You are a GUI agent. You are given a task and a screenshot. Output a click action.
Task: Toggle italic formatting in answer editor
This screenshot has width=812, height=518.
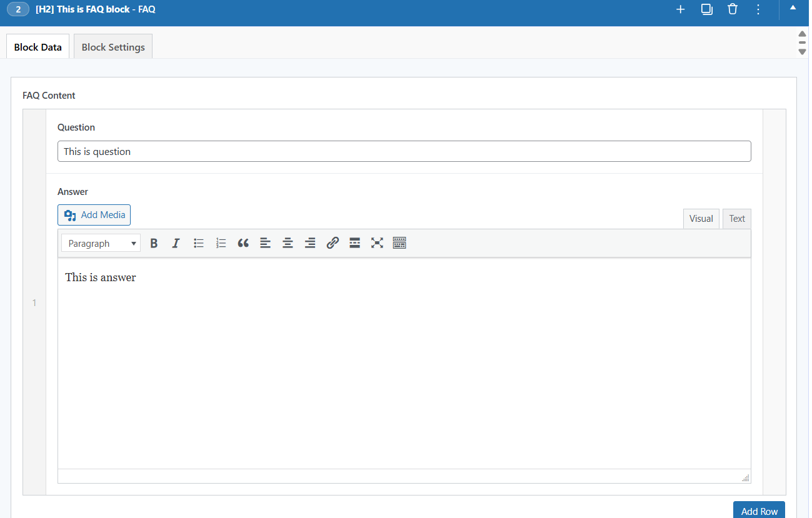[x=176, y=243]
